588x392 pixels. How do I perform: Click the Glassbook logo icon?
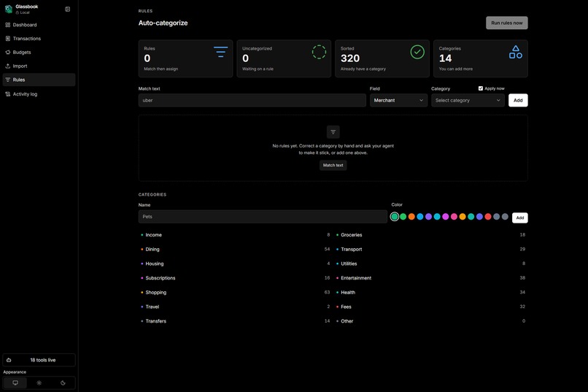(8, 9)
